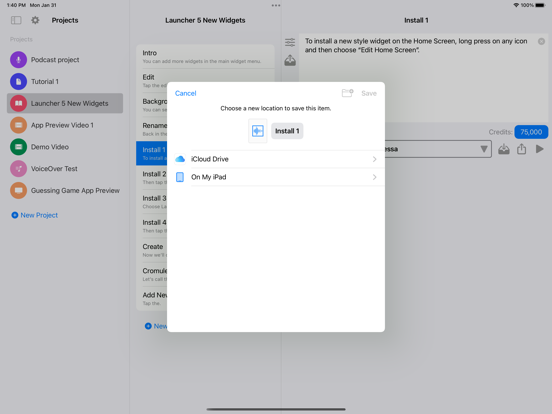Screen dimensions: 552x414
Task: Select Guessing Game App Preview project
Action: point(65,190)
